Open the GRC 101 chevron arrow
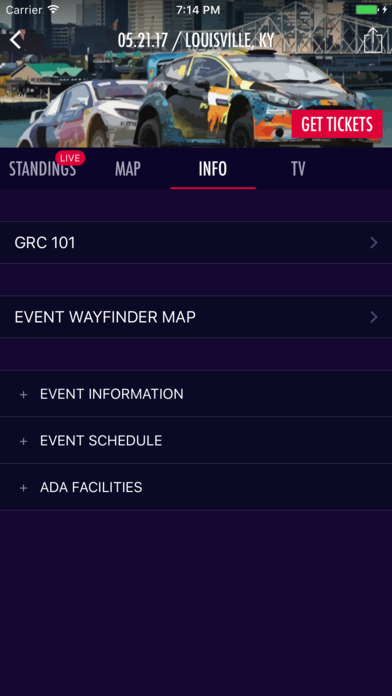The height and width of the screenshot is (696, 392). [x=374, y=242]
